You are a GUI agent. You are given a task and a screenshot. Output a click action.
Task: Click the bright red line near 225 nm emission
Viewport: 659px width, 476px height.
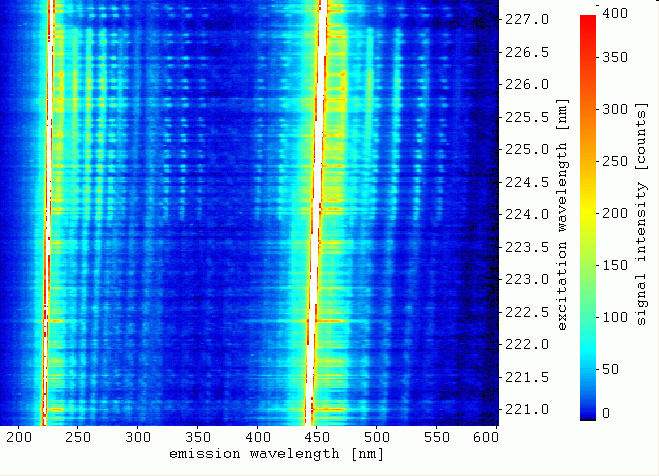click(47, 212)
